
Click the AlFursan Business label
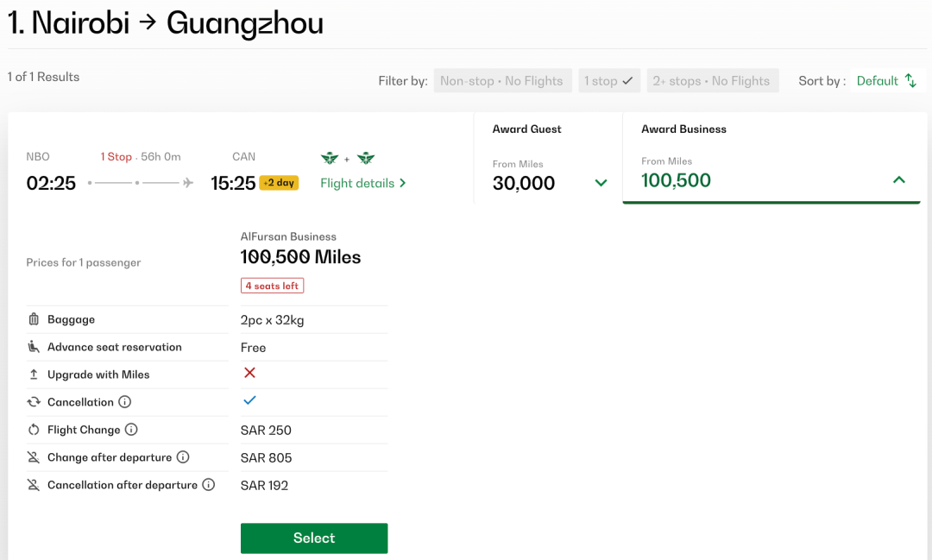(288, 236)
